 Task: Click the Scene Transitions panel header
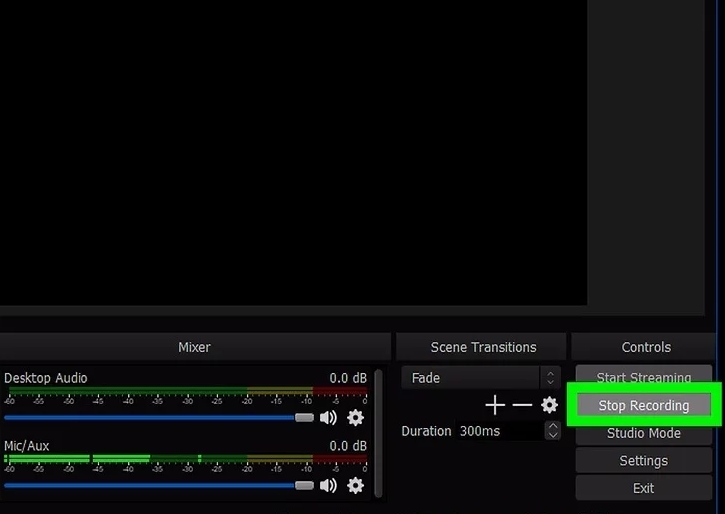(x=481, y=347)
